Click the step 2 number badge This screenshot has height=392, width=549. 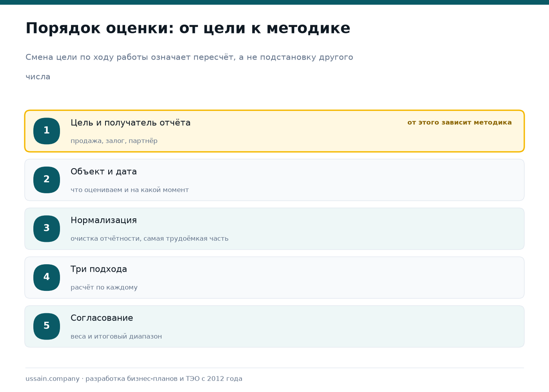tap(47, 180)
